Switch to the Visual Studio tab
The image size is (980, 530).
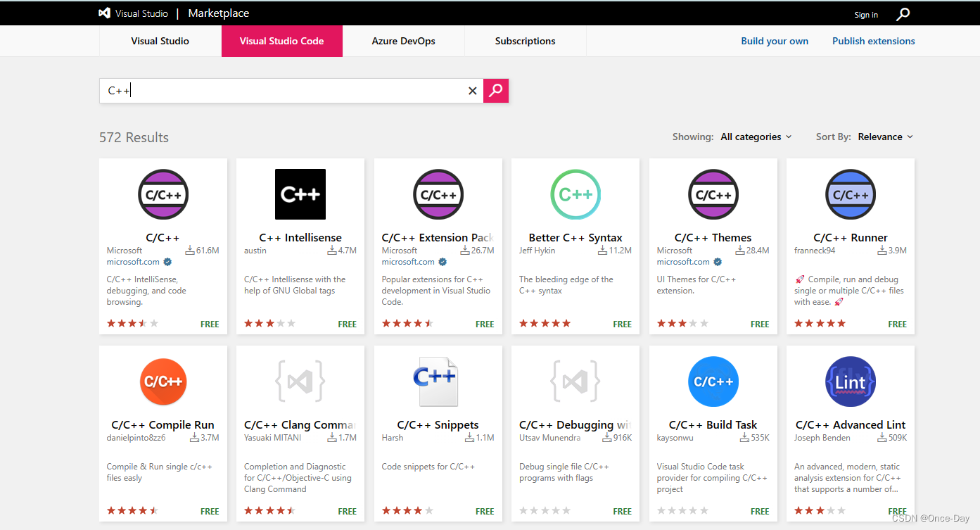click(160, 41)
